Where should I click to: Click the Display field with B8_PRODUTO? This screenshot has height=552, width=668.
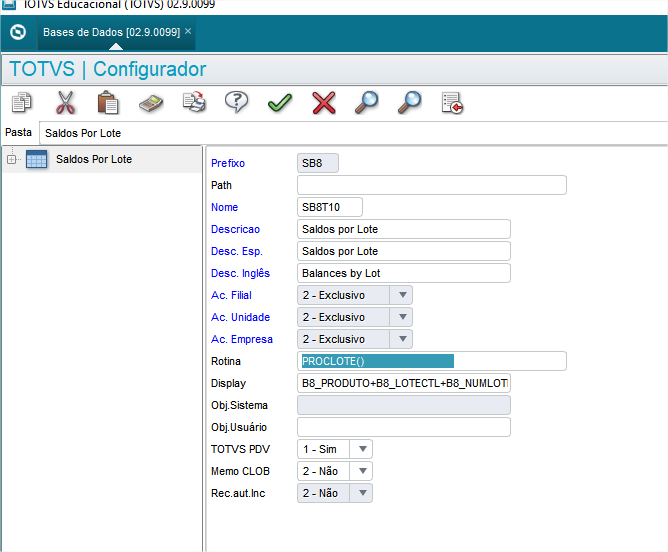pyautogui.click(x=404, y=383)
